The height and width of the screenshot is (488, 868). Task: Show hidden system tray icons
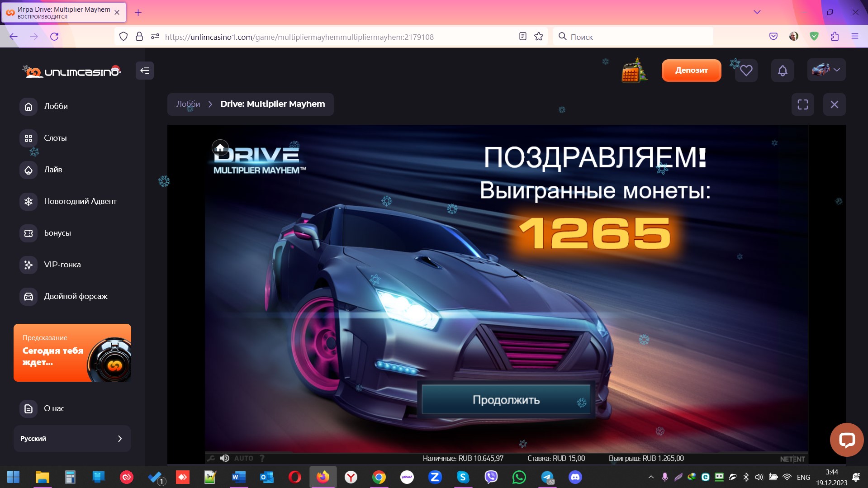tap(651, 477)
